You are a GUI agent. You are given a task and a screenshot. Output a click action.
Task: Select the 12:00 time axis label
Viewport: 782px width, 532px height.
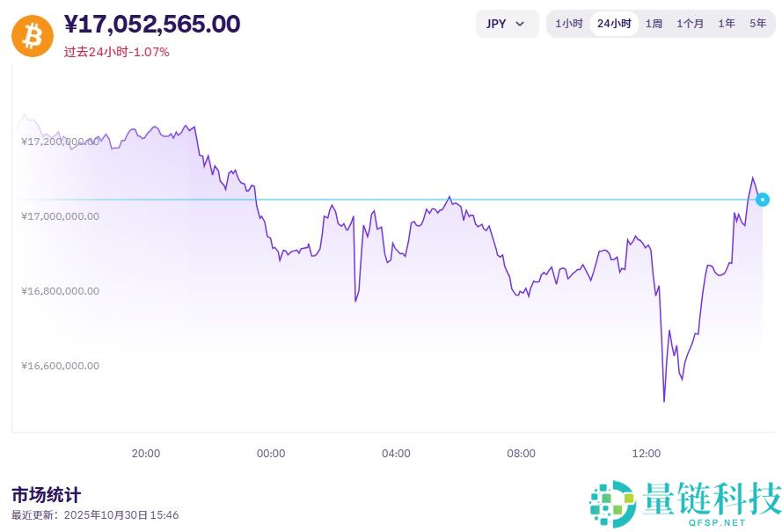[647, 454]
